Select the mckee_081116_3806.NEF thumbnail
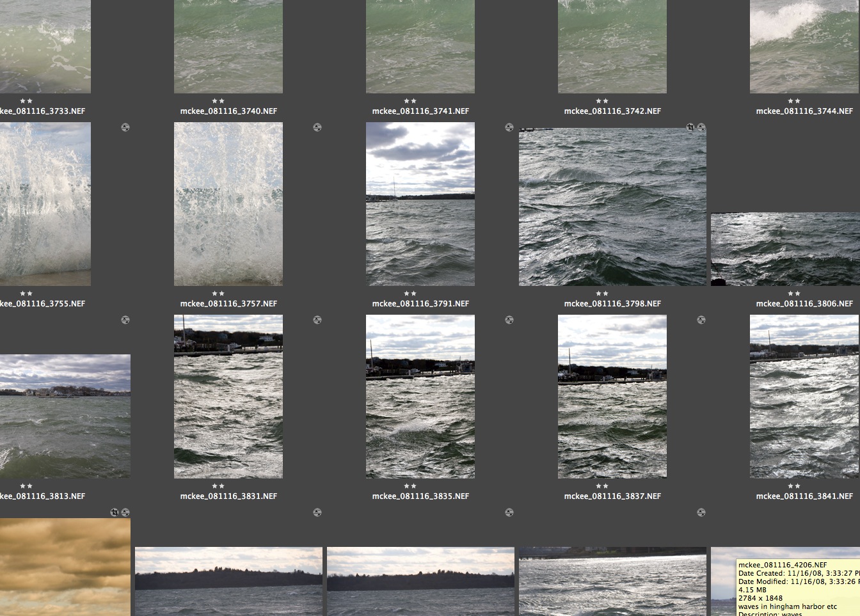The width and height of the screenshot is (860, 616). 785,249
